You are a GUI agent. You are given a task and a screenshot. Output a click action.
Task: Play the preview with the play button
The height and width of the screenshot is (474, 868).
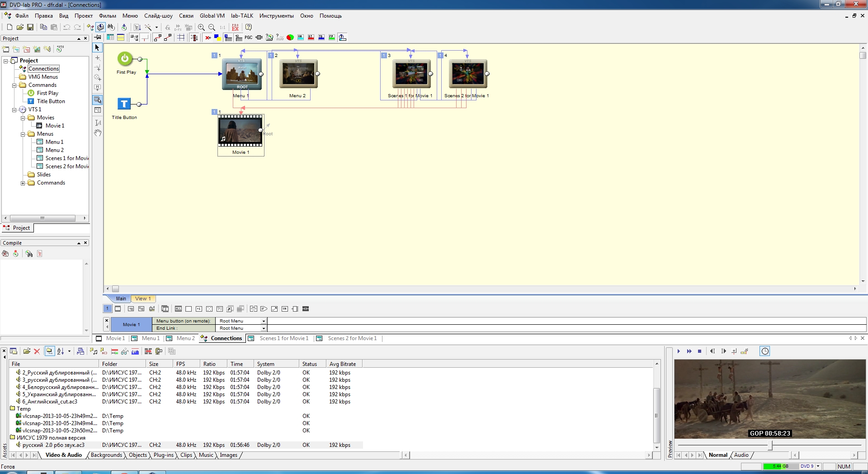[x=679, y=351]
